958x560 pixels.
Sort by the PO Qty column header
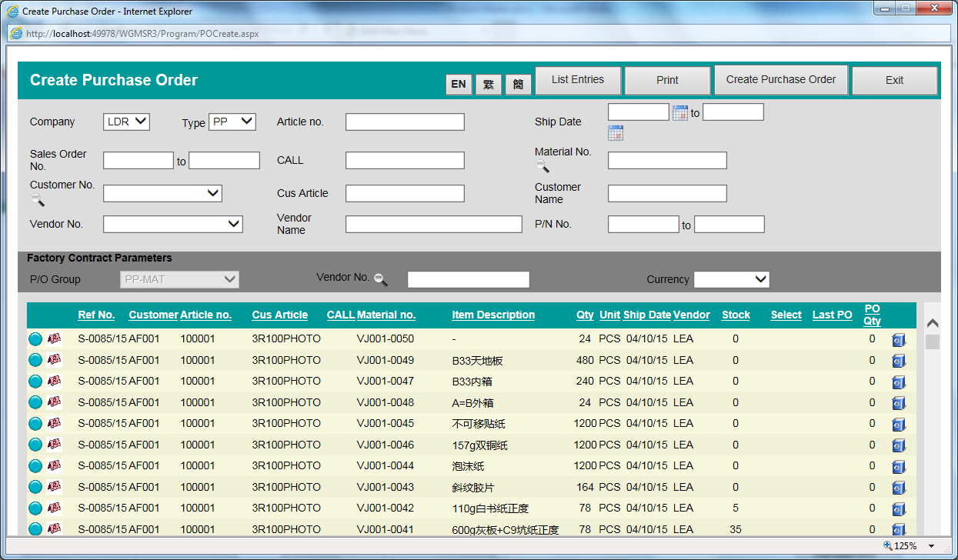[873, 315]
